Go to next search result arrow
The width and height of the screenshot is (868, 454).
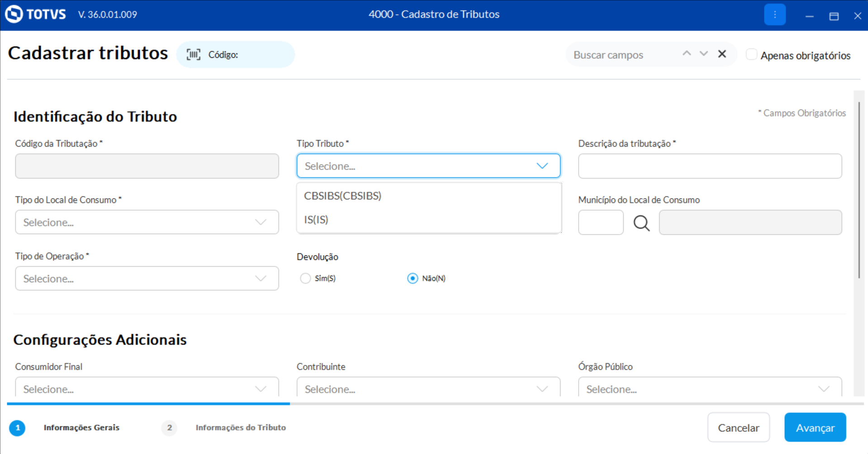(x=703, y=54)
